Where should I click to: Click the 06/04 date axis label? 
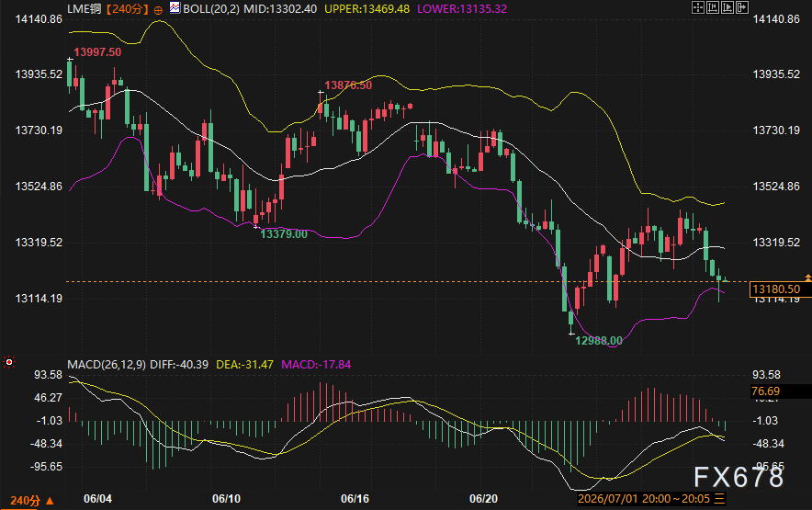pos(97,499)
